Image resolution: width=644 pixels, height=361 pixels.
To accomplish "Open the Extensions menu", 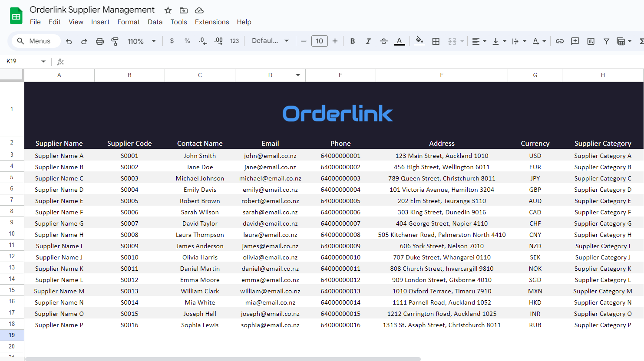I will [212, 22].
